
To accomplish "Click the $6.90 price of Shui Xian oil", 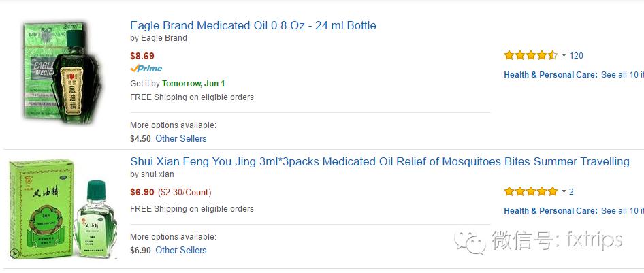I will [x=142, y=193].
